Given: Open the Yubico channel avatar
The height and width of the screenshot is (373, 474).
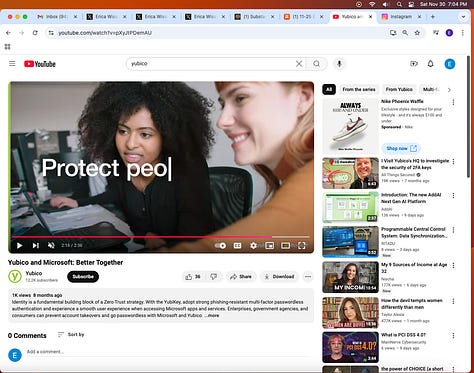Looking at the screenshot, I should pos(15,276).
